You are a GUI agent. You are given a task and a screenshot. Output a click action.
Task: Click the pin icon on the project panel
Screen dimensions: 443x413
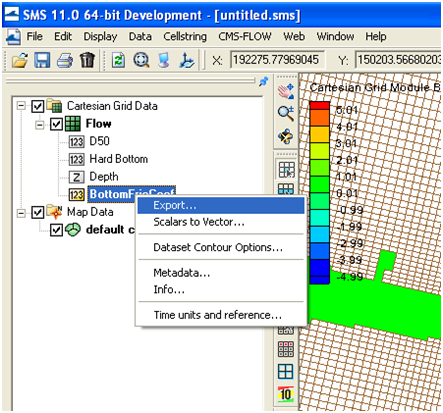tap(264, 81)
